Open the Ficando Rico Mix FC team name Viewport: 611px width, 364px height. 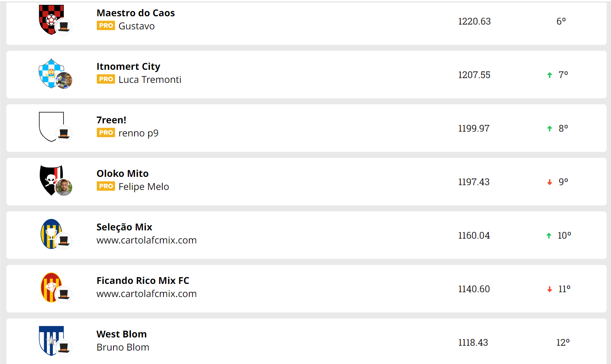[143, 281]
